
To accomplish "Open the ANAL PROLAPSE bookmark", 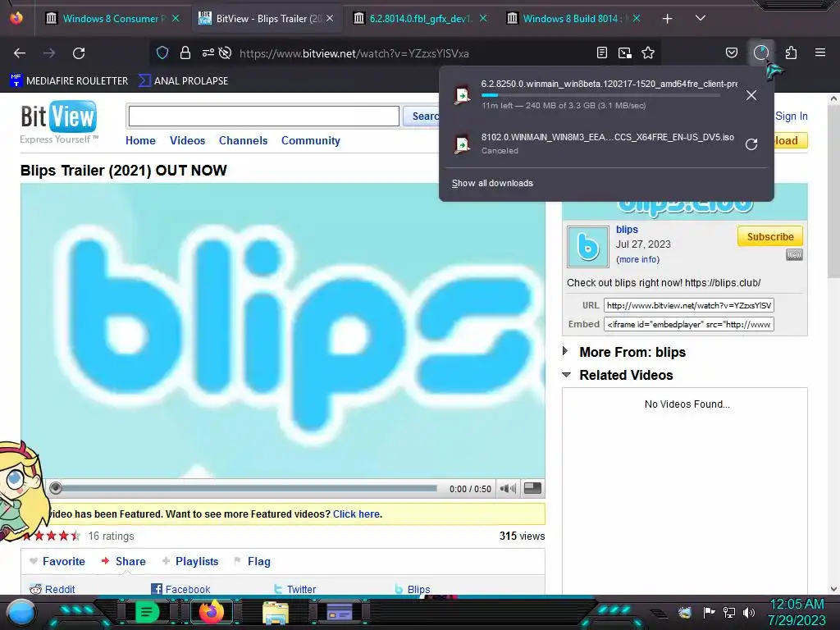I will pyautogui.click(x=183, y=81).
